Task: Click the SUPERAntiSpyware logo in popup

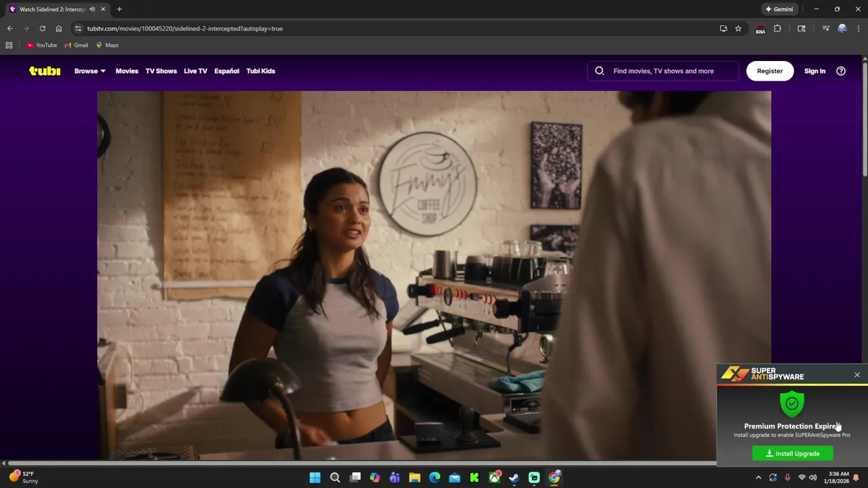Action: pos(762,374)
